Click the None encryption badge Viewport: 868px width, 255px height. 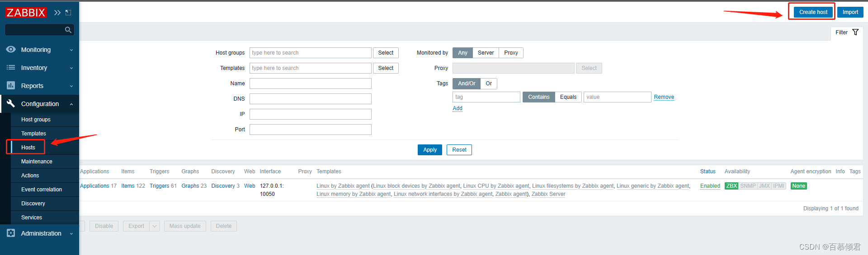coord(799,186)
